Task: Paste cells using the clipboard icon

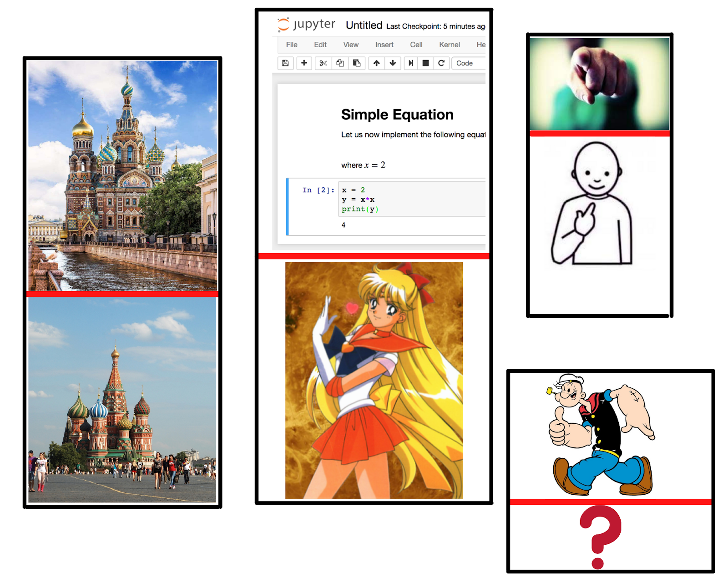Action: pyautogui.click(x=357, y=63)
